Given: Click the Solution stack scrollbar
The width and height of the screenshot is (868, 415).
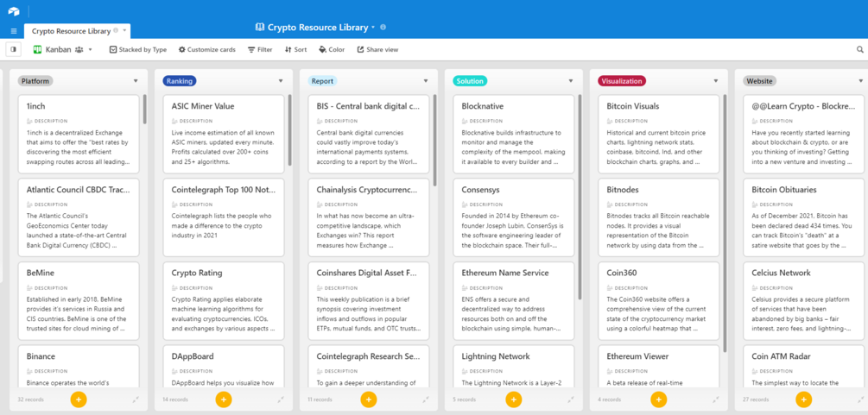Looking at the screenshot, I should 580,197.
